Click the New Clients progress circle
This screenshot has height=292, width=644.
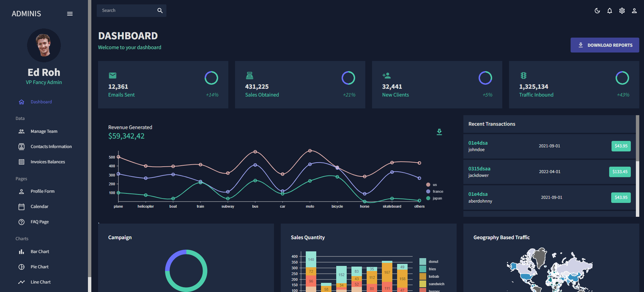485,78
